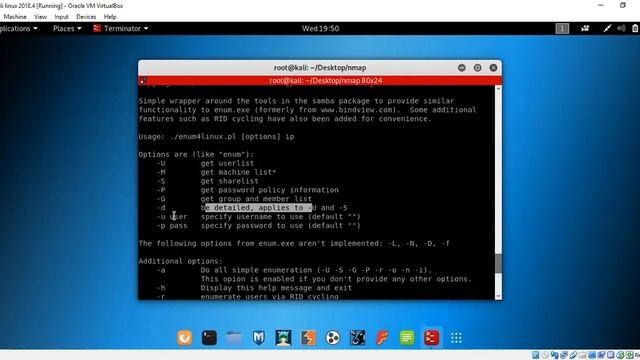Viewport: 640px width, 360px height.
Task: Open the green notes dock icon
Action: (407, 338)
